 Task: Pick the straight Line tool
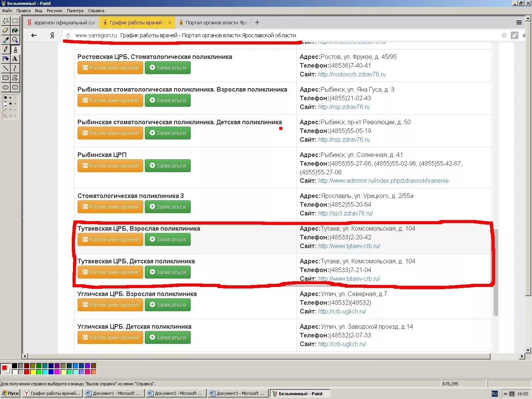(x=6, y=68)
